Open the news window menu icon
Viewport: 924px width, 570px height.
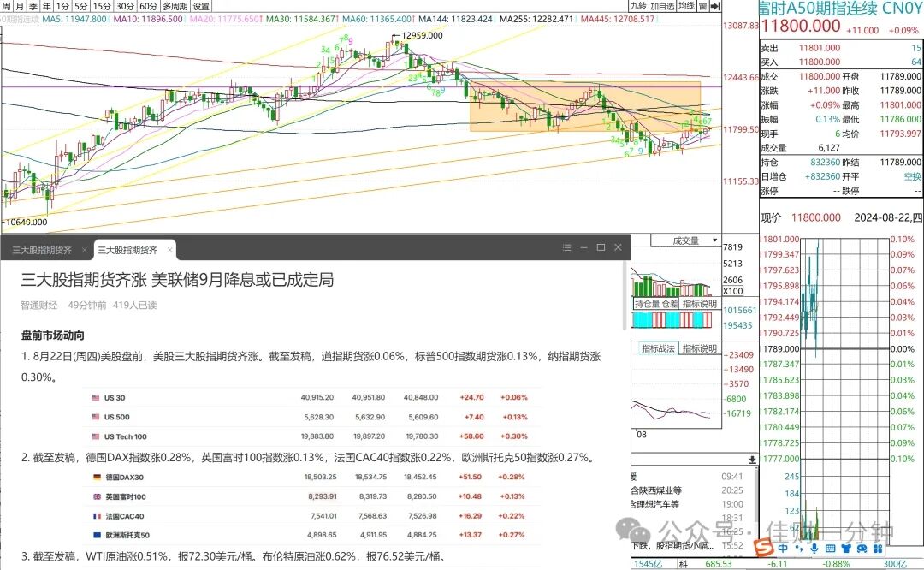click(567, 247)
